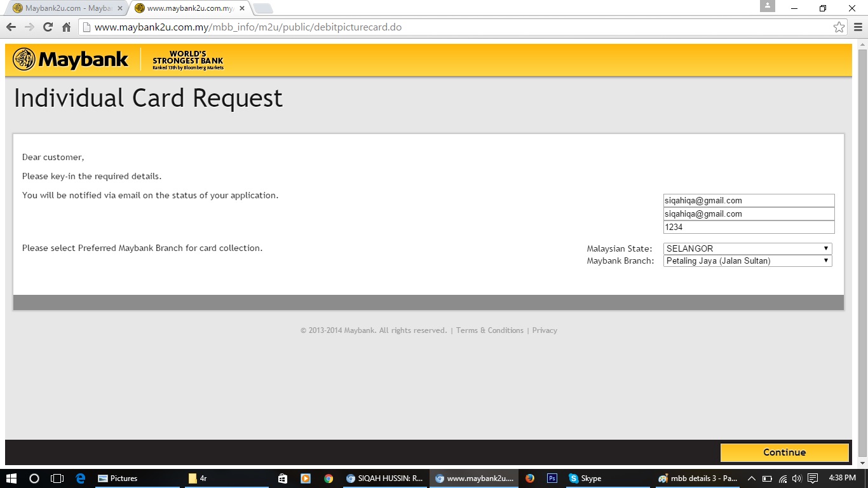
Task: Click the second confirm email field
Action: [749, 214]
